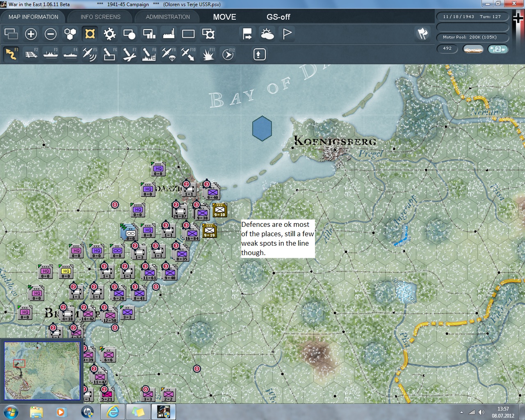The height and width of the screenshot is (420, 525).
Task: Click the empty rectangle toolbar icon
Action: click(x=188, y=34)
